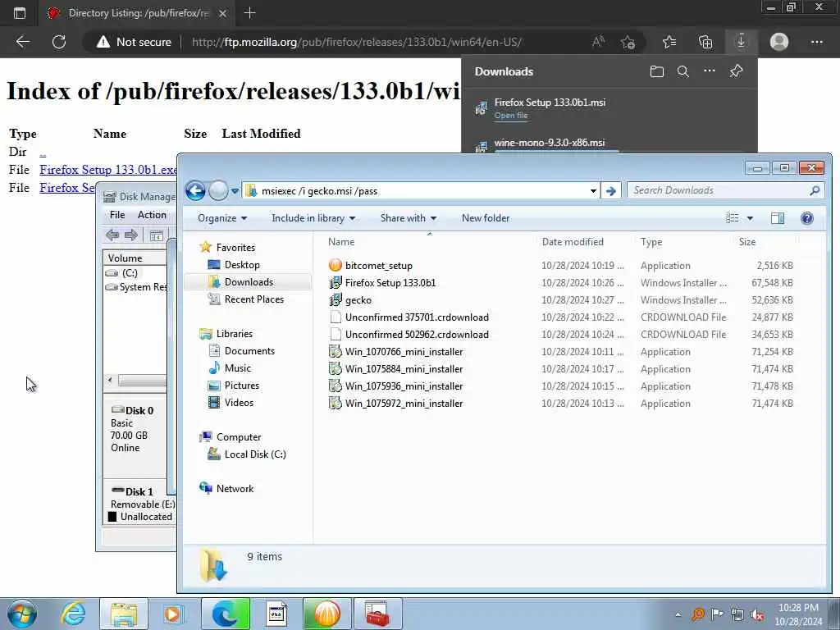Click Open file link under Firefox Setup
Viewport: 840px width, 630px height.
(510, 115)
